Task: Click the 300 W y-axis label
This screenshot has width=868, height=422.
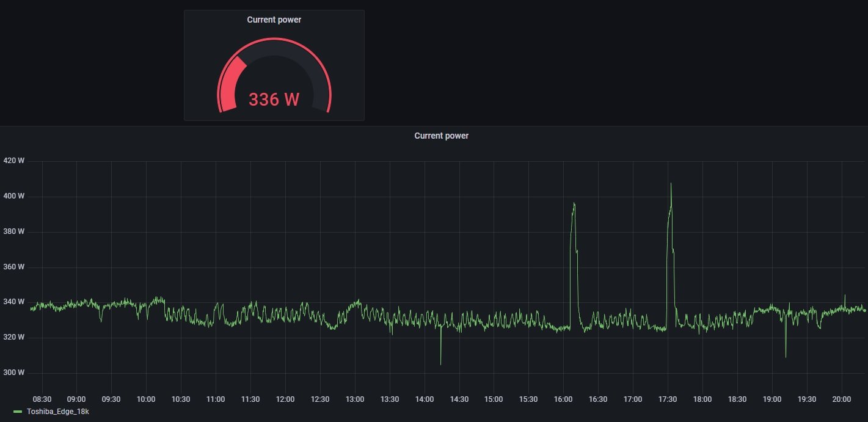Action: click(x=14, y=373)
